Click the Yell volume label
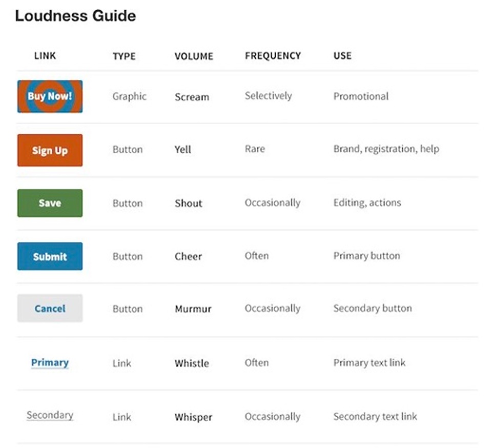 [x=182, y=149]
